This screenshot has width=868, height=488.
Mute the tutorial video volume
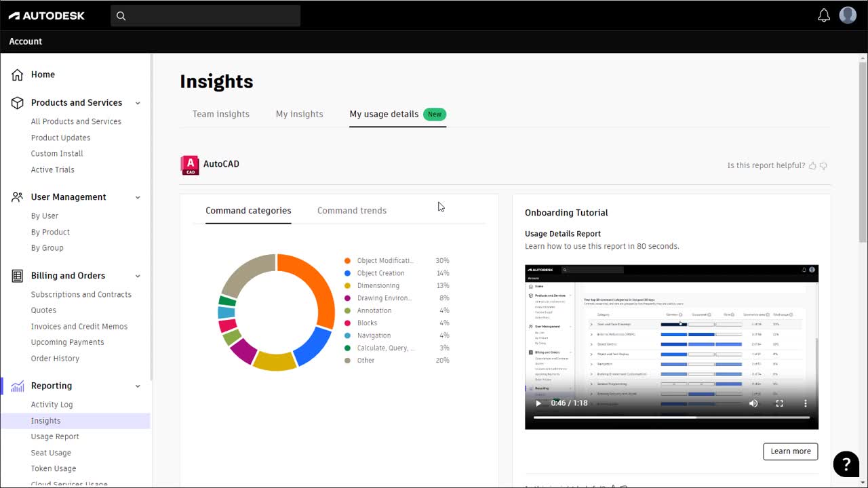click(753, 403)
